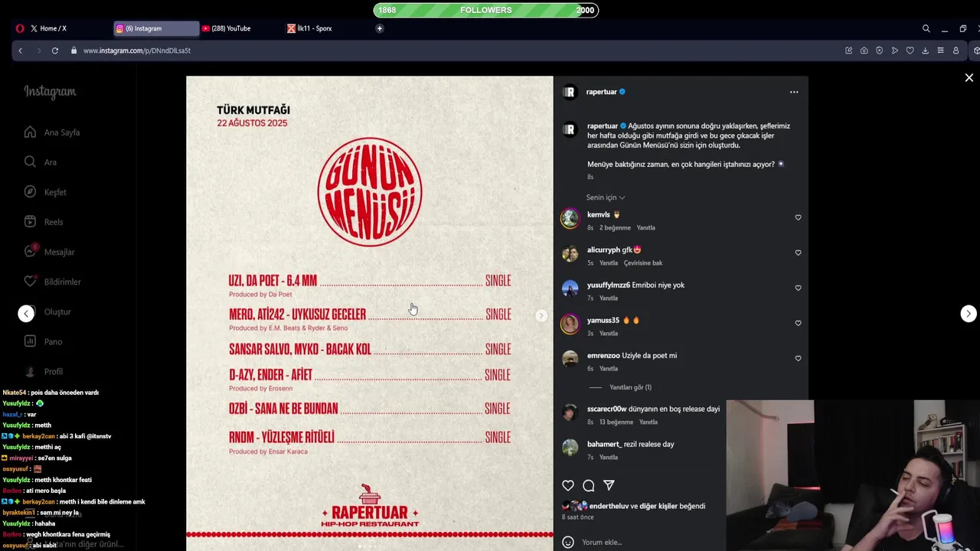Open kemvls commenter profile
This screenshot has height=551, width=980.
[x=599, y=214]
